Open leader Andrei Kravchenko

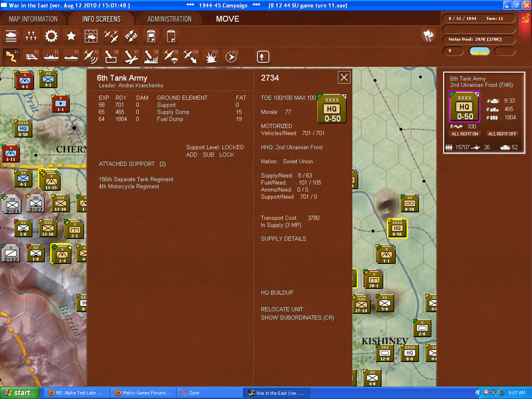pyautogui.click(x=131, y=85)
